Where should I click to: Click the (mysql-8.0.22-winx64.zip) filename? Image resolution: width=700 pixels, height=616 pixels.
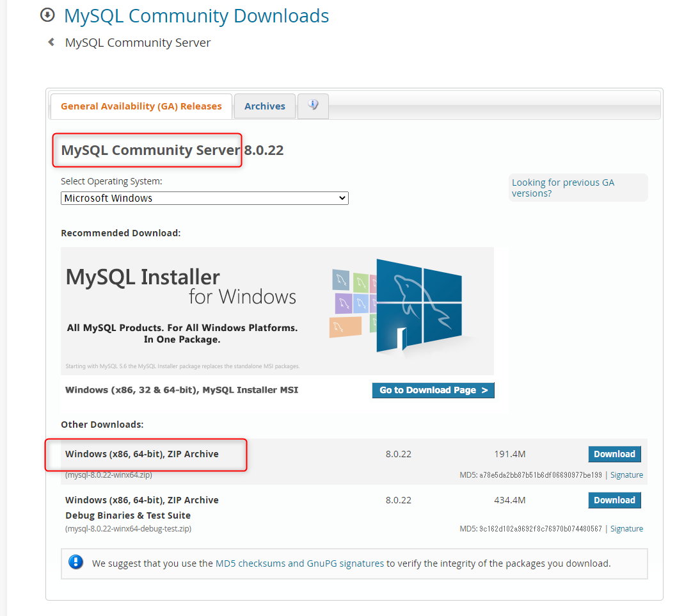coord(109,475)
